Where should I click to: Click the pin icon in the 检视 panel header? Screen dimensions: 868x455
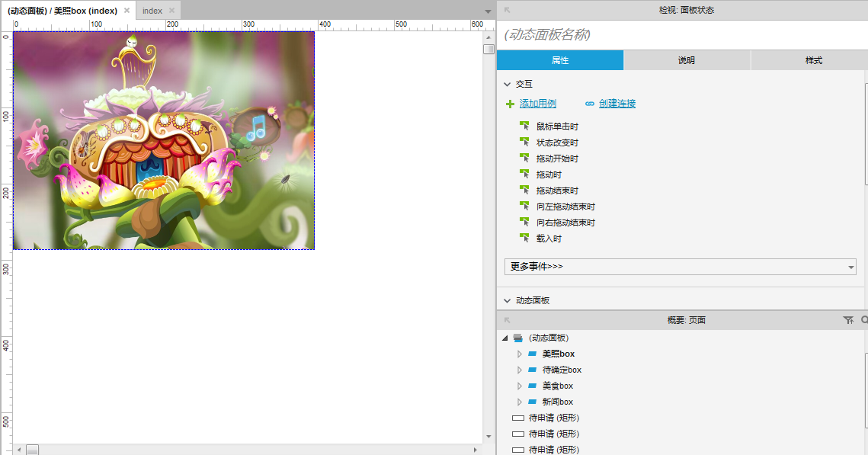click(x=507, y=10)
